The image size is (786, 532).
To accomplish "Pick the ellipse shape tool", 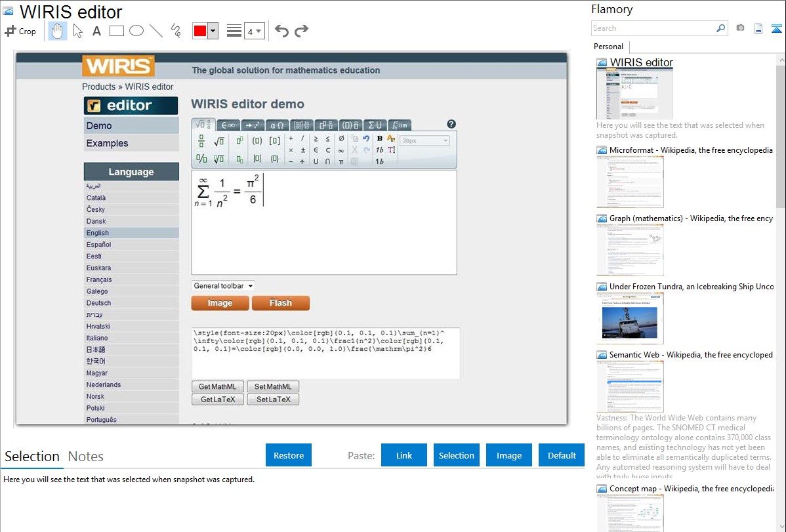I will (x=136, y=31).
